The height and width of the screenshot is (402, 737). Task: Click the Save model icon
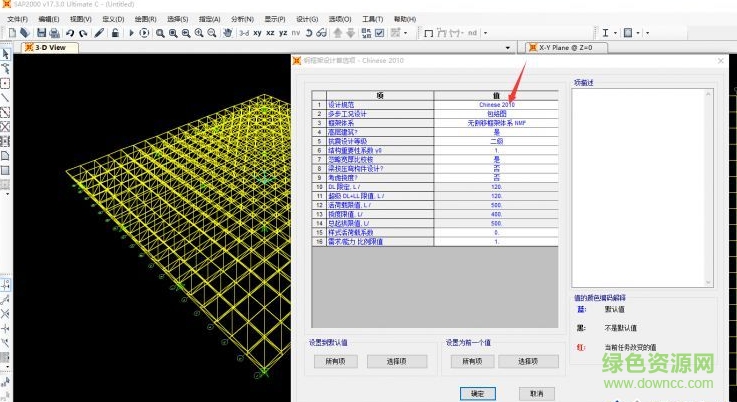(x=41, y=33)
